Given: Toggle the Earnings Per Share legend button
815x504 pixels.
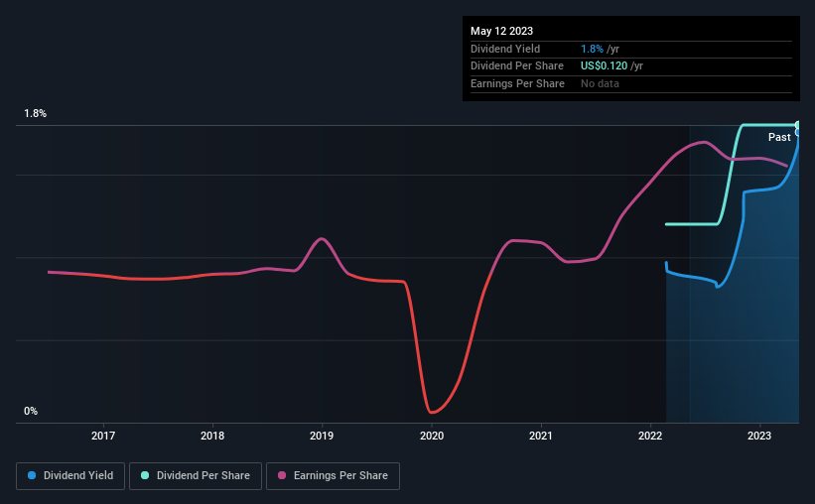Looking at the screenshot, I should tap(333, 476).
